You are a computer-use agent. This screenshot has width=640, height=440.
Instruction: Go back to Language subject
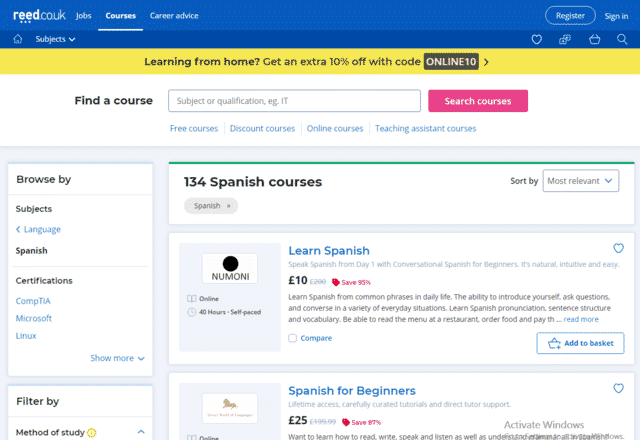[38, 229]
